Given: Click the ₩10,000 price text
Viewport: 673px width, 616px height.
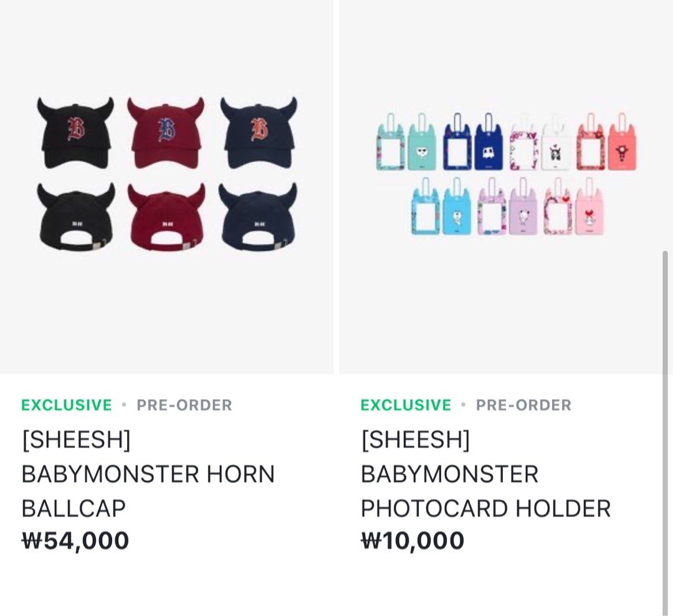Looking at the screenshot, I should [413, 541].
